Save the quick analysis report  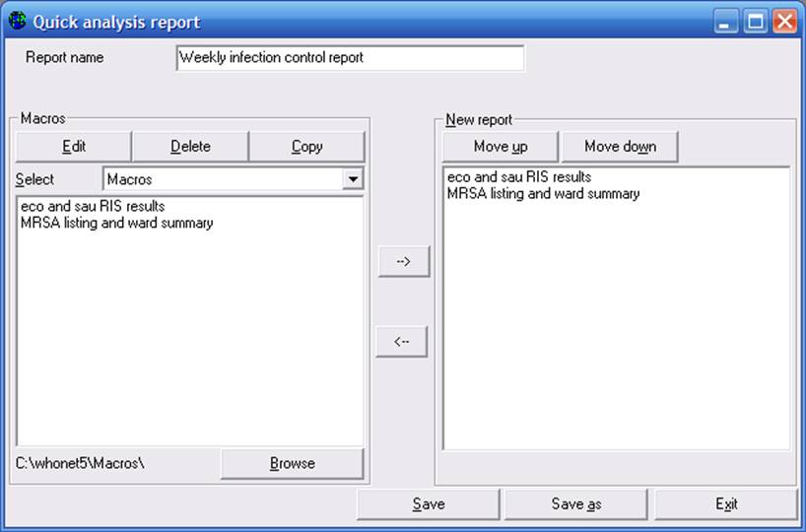(x=429, y=504)
